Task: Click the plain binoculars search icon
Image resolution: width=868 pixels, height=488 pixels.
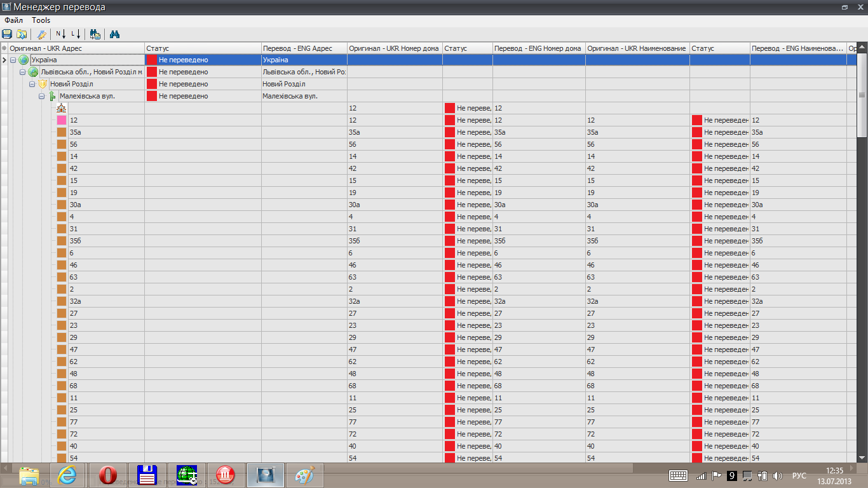Action: point(115,34)
